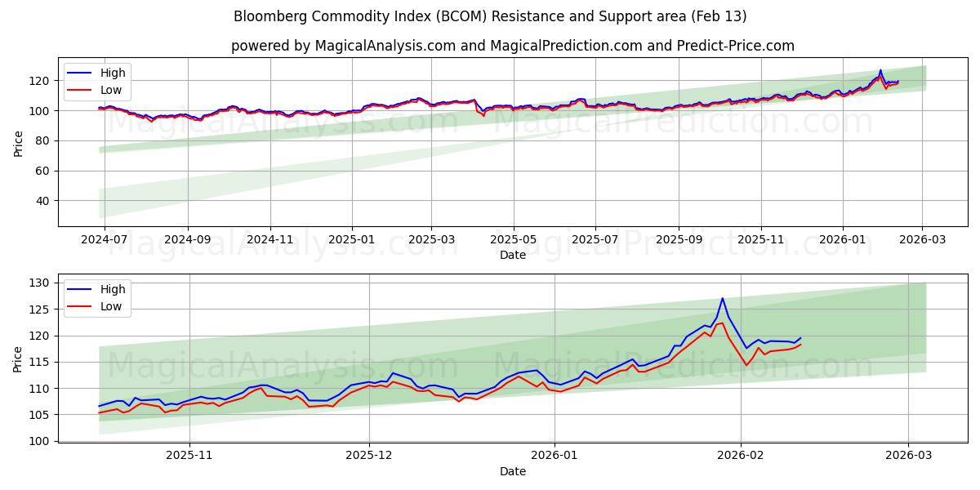
Task: Expand the top chart legend box
Action: 100,80
